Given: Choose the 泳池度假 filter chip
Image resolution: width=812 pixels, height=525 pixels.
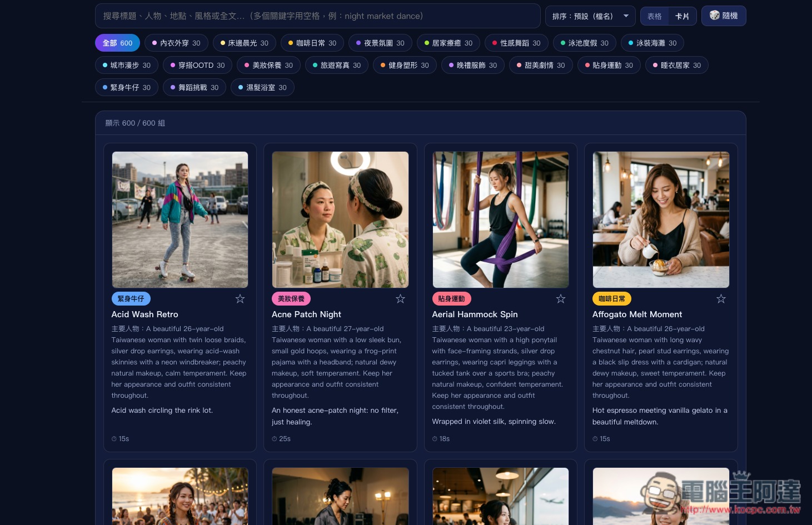Looking at the screenshot, I should click(x=585, y=43).
